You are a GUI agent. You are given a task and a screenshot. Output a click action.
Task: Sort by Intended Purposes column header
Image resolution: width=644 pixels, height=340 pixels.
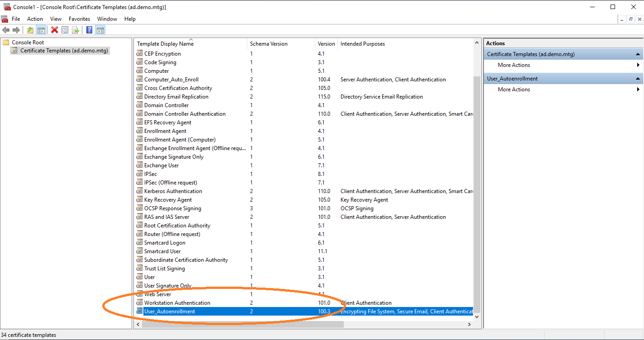click(362, 44)
